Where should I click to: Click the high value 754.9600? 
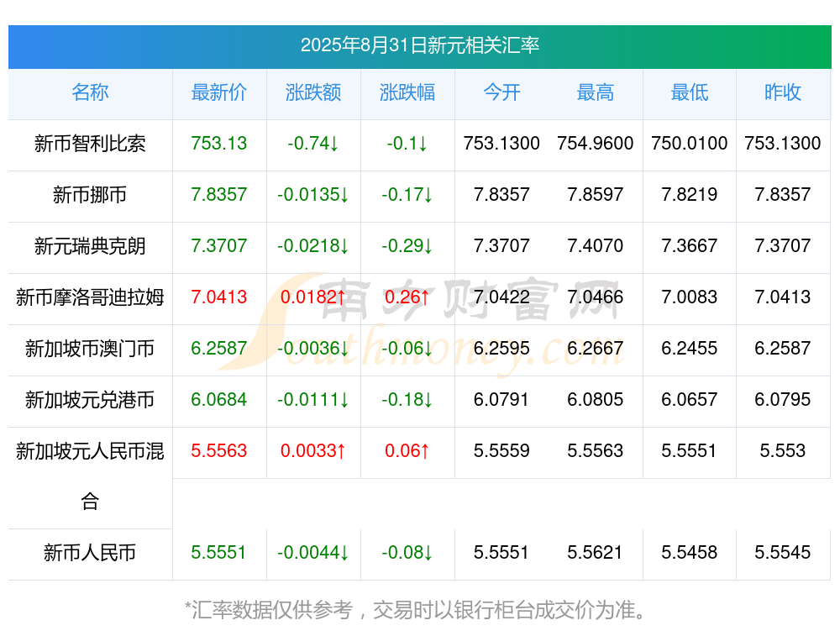click(x=596, y=144)
